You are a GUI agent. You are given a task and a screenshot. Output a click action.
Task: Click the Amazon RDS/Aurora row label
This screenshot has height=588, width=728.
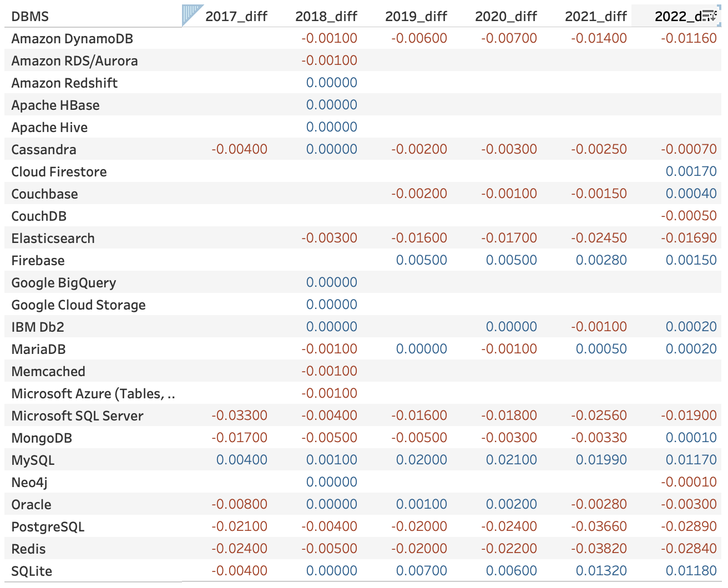point(74,61)
